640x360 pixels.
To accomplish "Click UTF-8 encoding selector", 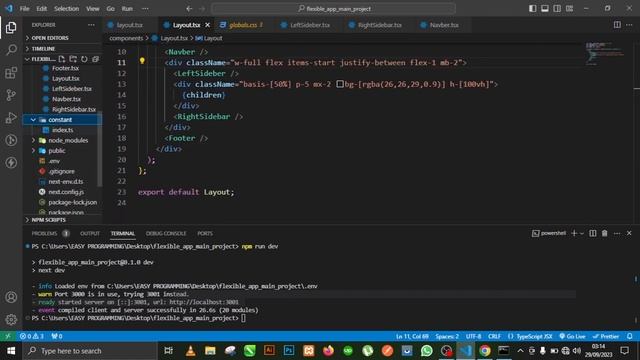I will pos(473,336).
